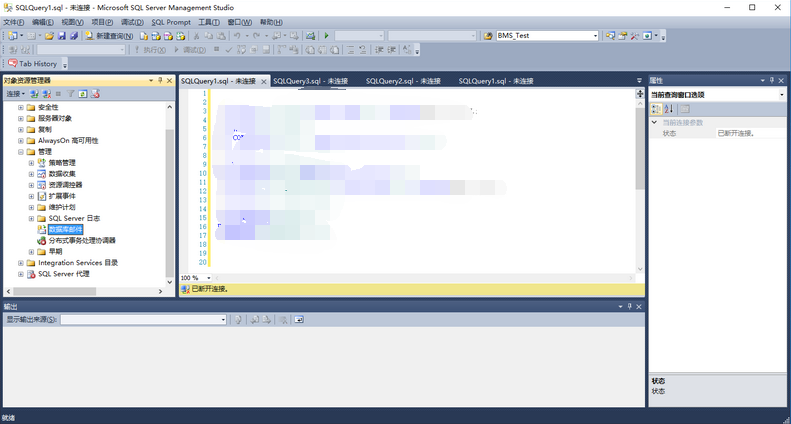Click the Save disk icon
The image size is (791, 424).
(62, 36)
